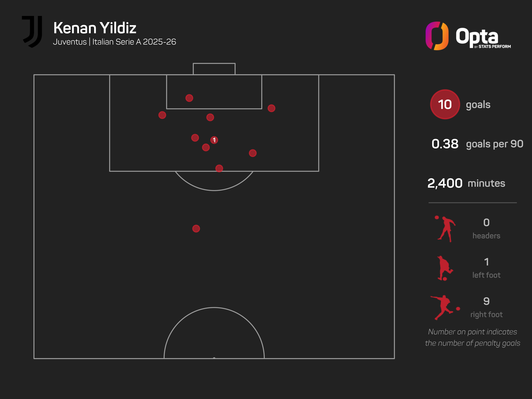
Task: Click the leftmost goal dot on the pitch
Action: pos(162,115)
